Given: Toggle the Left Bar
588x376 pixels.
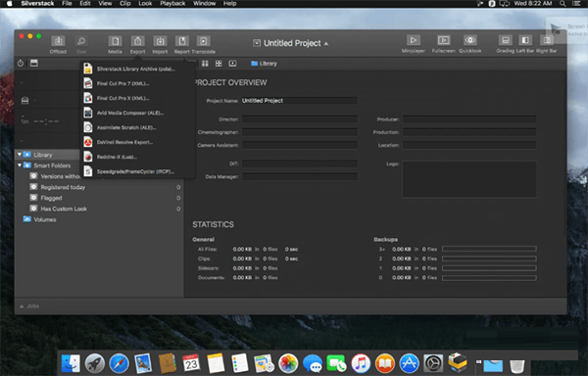Looking at the screenshot, I should [x=525, y=40].
